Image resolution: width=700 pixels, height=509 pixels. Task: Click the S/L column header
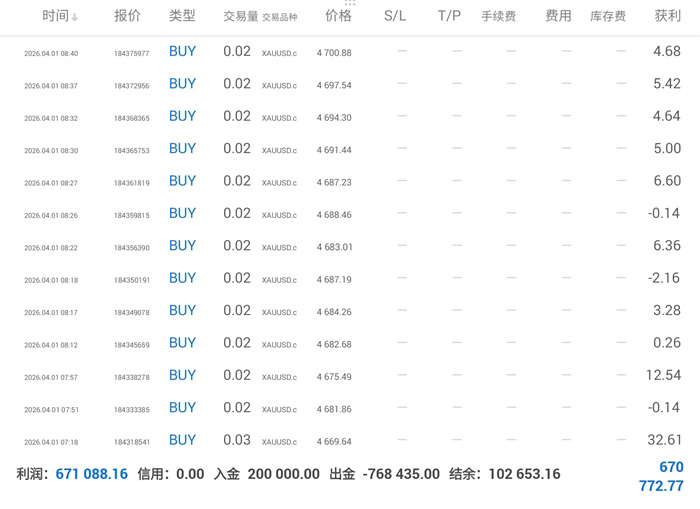click(x=395, y=17)
